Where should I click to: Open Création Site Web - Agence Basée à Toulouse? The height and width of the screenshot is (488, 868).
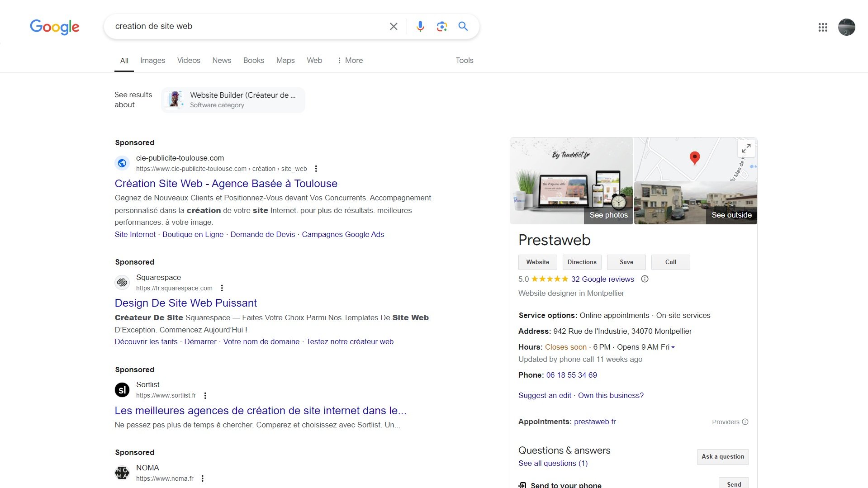tap(226, 184)
